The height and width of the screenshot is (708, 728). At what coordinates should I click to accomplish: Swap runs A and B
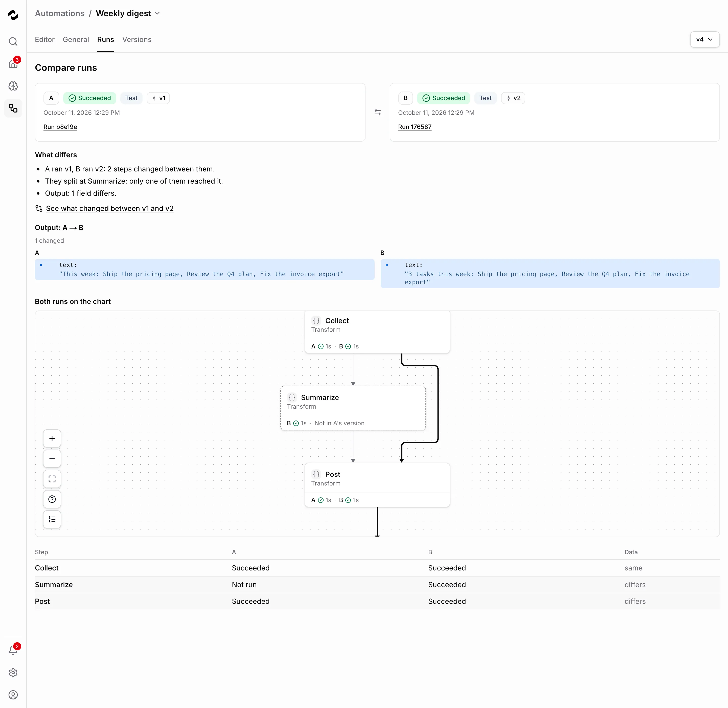(377, 112)
